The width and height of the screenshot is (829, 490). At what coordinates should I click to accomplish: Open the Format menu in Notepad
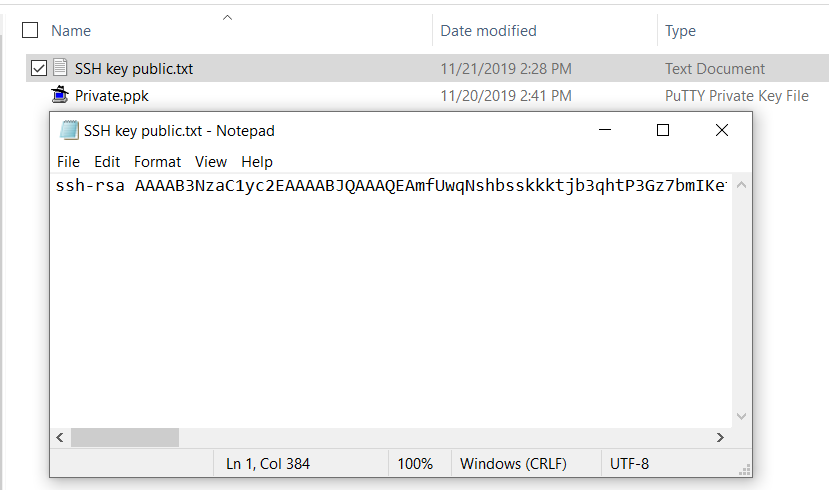(158, 162)
